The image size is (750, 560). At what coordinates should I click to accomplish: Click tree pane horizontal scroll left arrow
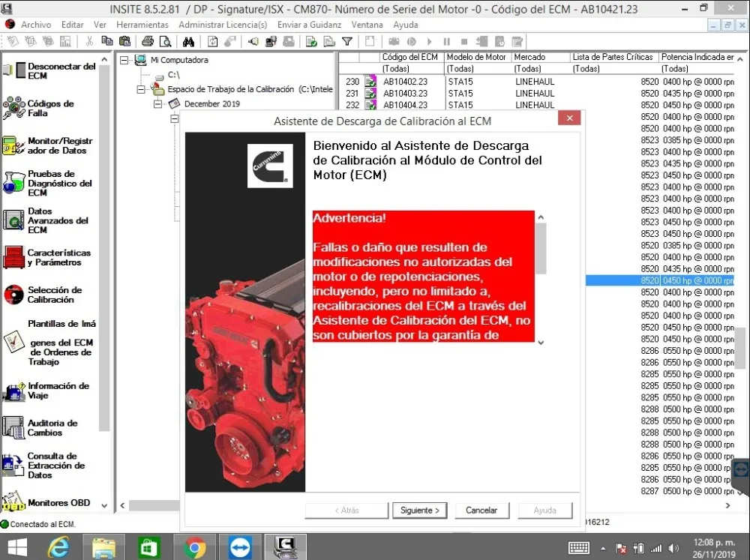point(123,505)
